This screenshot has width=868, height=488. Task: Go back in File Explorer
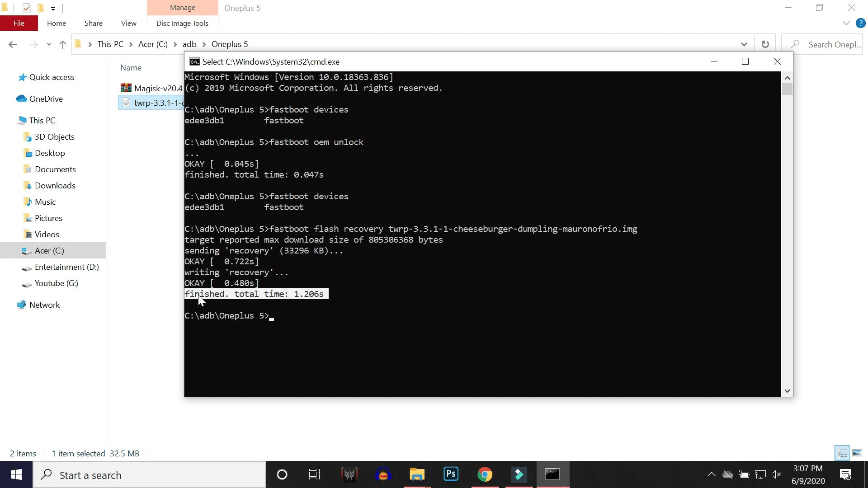point(13,44)
